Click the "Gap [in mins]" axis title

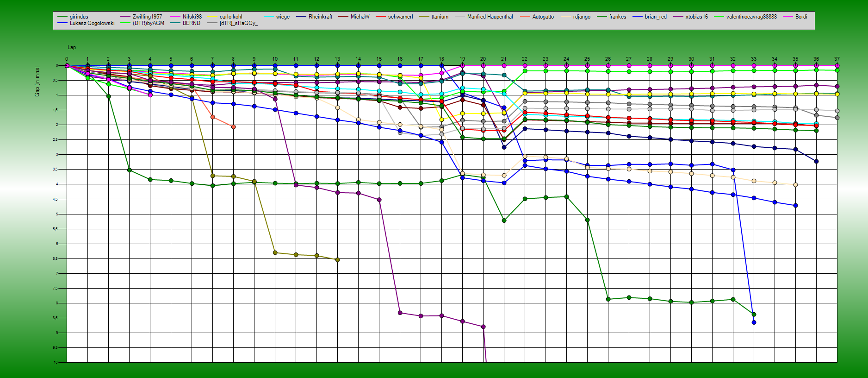click(x=37, y=82)
